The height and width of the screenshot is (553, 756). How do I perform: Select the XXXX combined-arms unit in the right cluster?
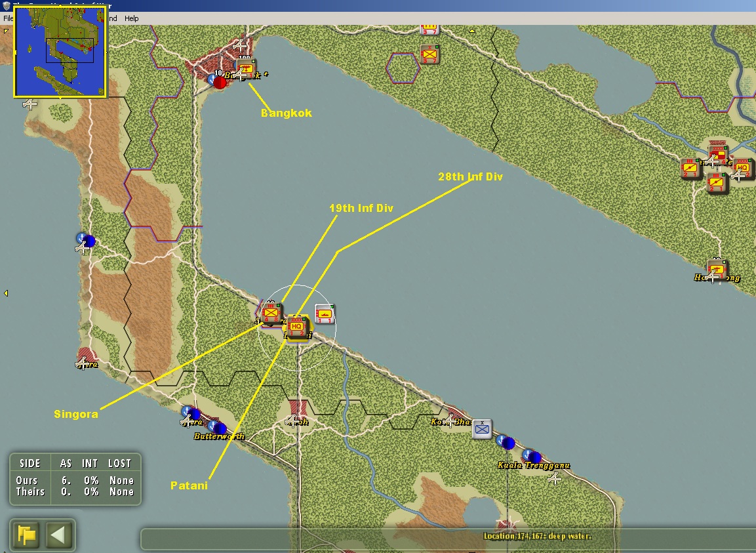[718, 154]
